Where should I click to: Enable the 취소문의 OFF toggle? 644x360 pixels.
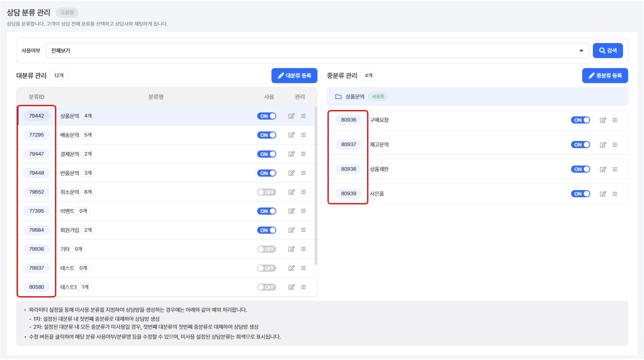coord(267,192)
